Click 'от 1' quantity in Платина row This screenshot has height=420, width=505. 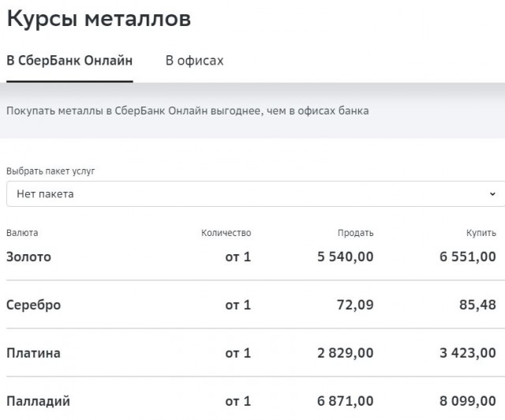(x=238, y=353)
